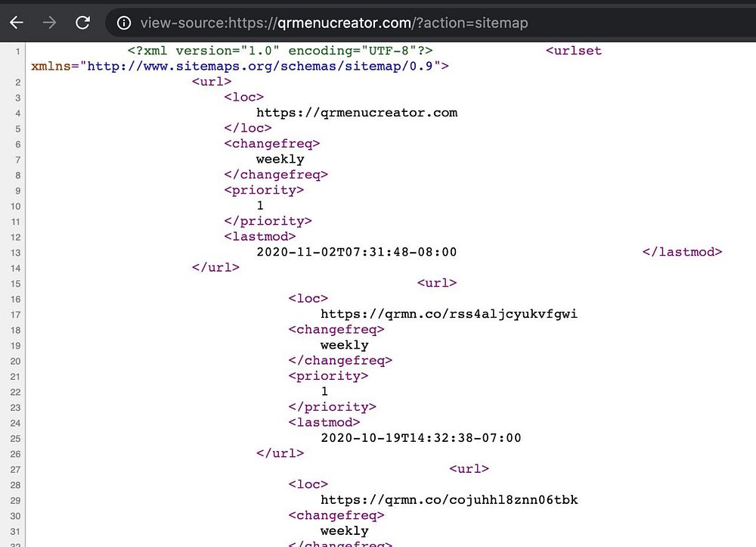The image size is (756, 547).
Task: Click the <loc> tag on line 28
Action: (308, 483)
